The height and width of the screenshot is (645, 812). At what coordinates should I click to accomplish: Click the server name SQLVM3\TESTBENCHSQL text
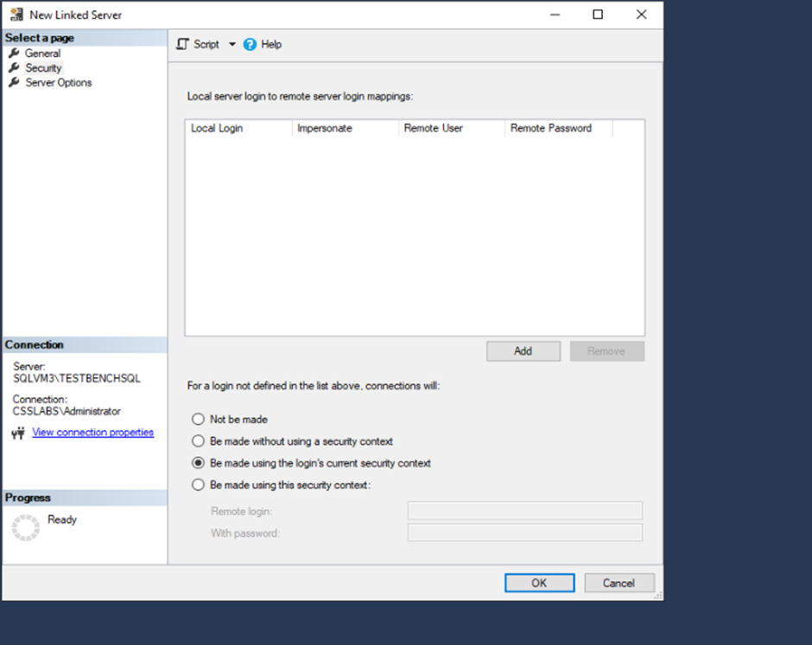pyautogui.click(x=77, y=378)
